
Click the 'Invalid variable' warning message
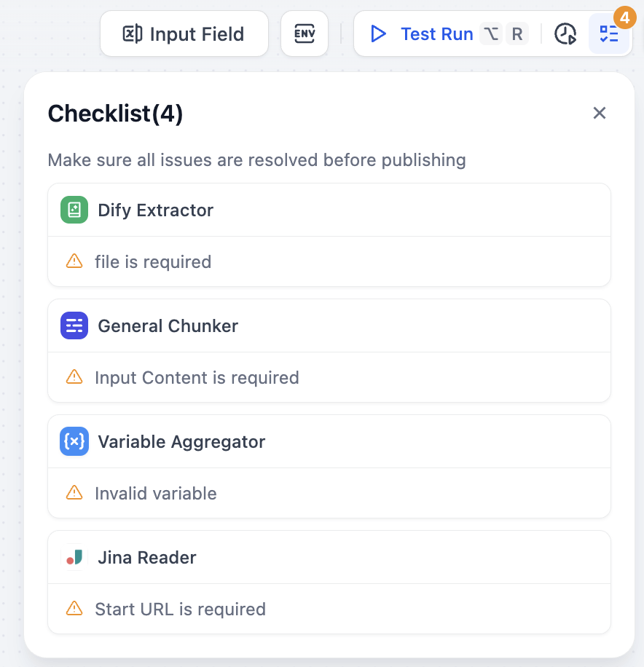[155, 493]
